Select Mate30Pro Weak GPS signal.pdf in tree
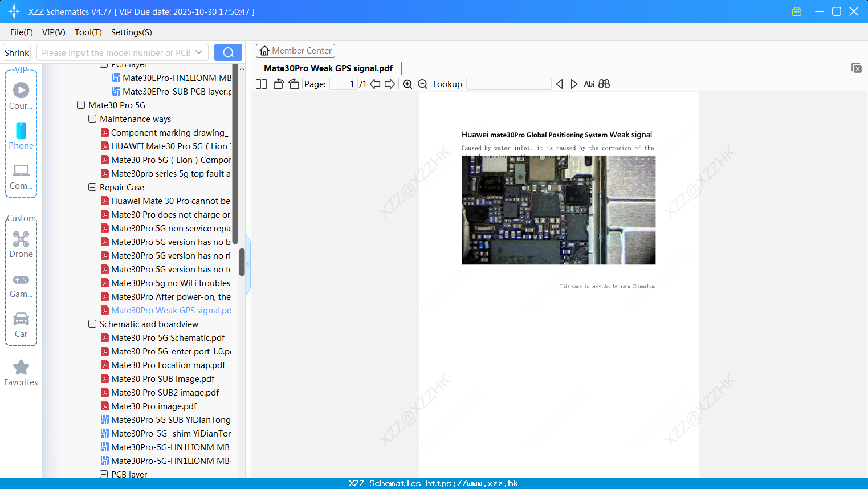868x489 pixels. 166,310
